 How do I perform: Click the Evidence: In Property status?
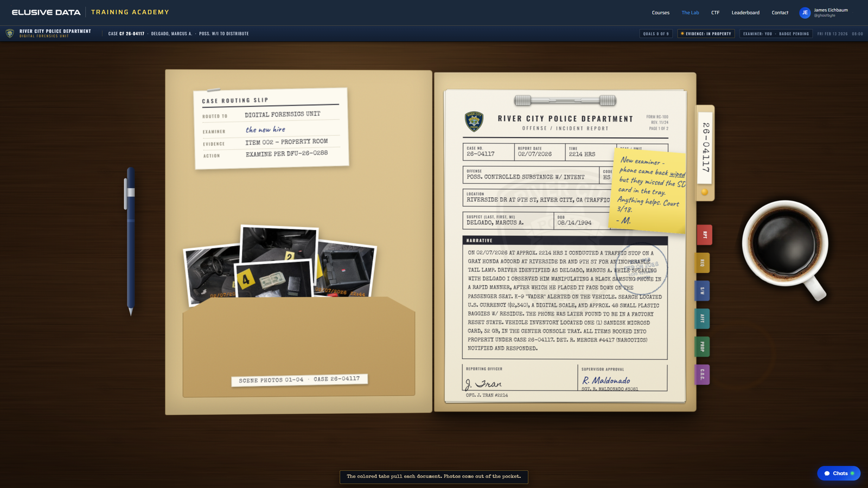706,34
